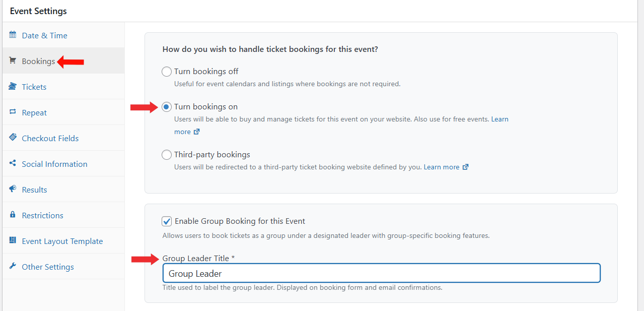Choose the Third-party bookings radio option
The width and height of the screenshot is (644, 311).
[167, 155]
